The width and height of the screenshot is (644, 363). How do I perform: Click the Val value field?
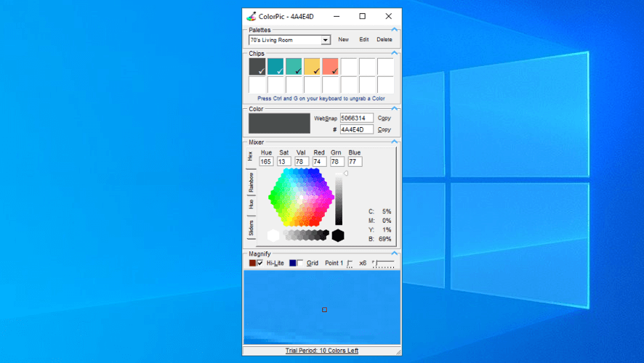302,162
